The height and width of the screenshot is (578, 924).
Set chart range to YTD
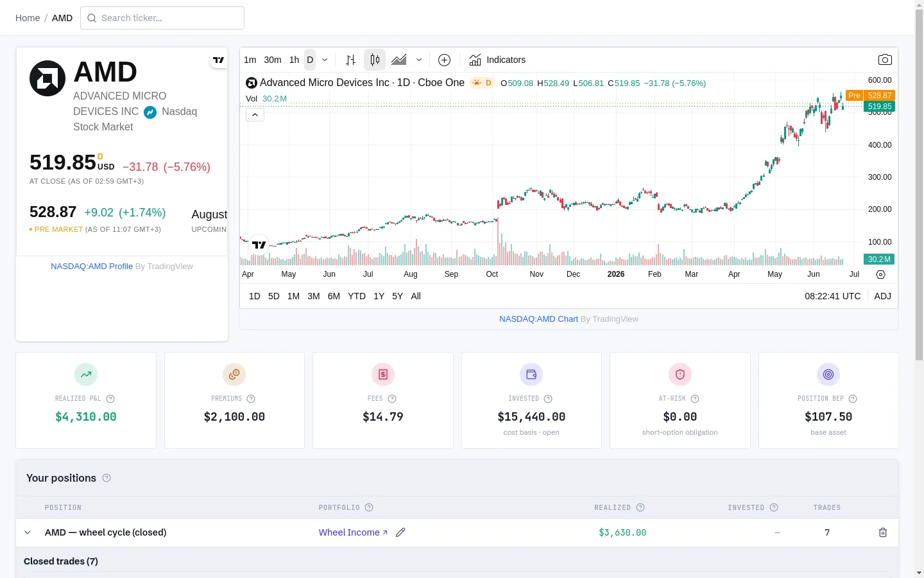pyautogui.click(x=357, y=296)
